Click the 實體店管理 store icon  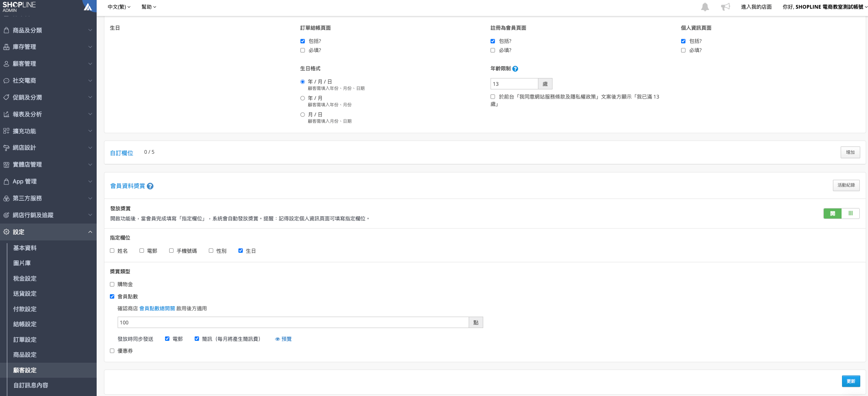pos(6,165)
